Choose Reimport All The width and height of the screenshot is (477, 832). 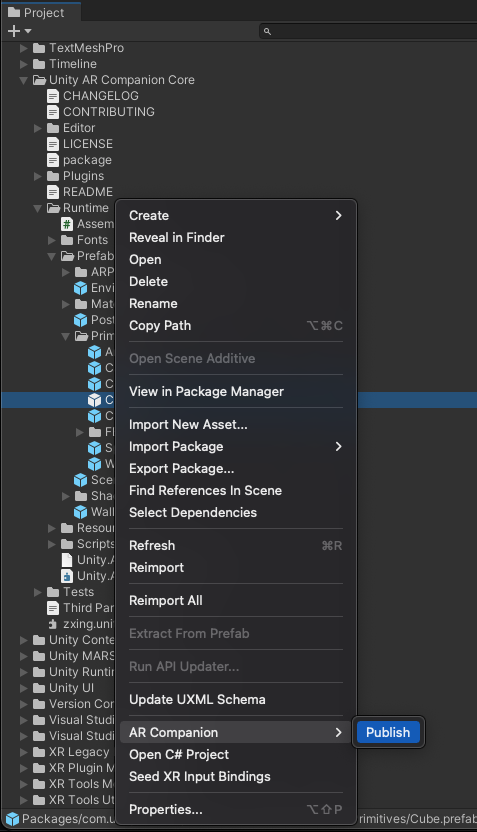pos(236,601)
